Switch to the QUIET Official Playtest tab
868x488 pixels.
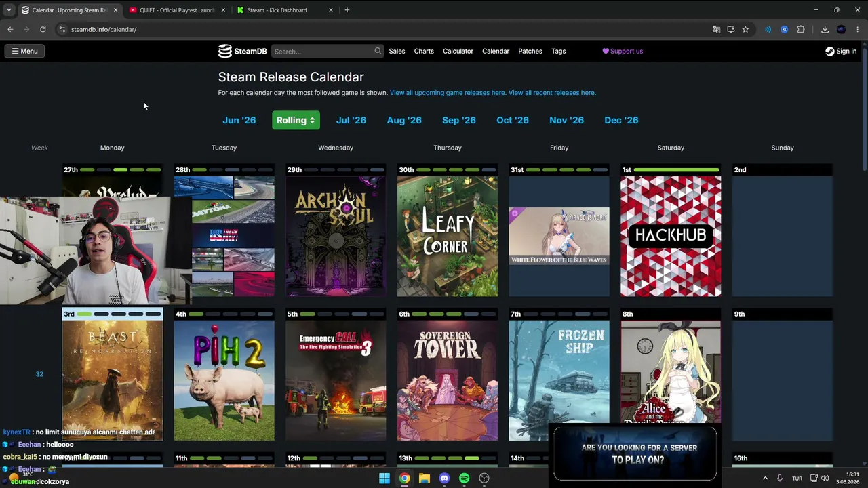click(177, 10)
